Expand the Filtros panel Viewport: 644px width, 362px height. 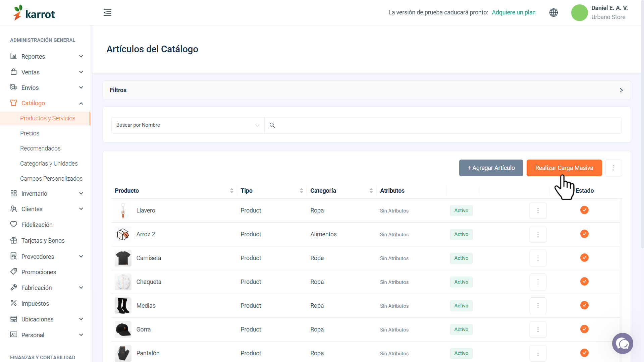367,90
